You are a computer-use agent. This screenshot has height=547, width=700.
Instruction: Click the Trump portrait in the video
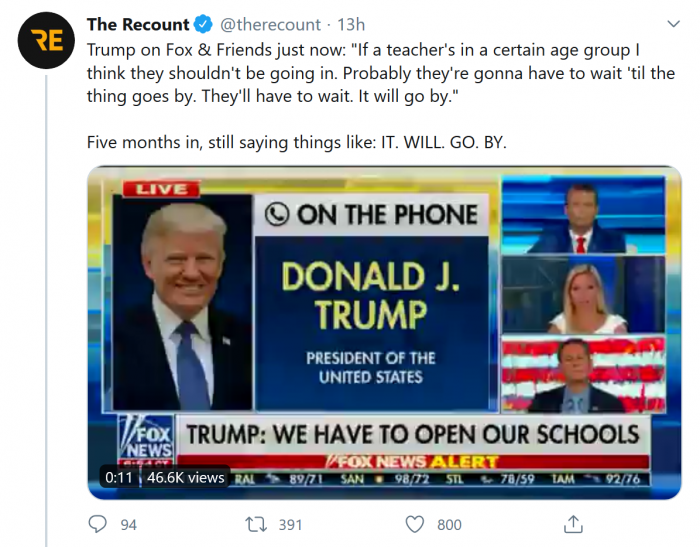[x=183, y=300]
